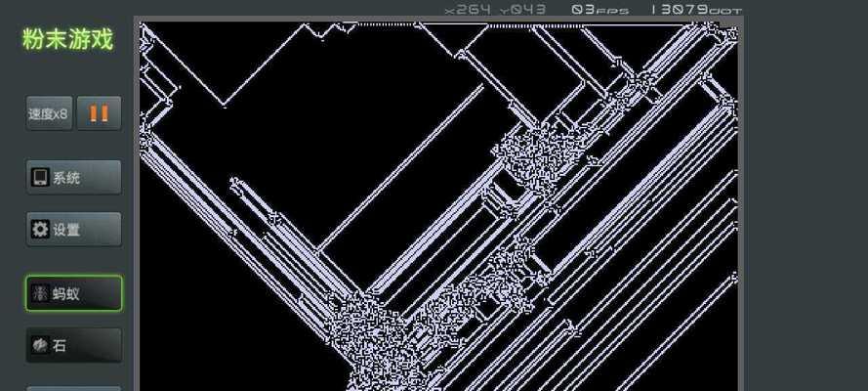Screen dimensions: 868x391
Task: Click the top-left corner of the canvas
Action: coord(144,27)
